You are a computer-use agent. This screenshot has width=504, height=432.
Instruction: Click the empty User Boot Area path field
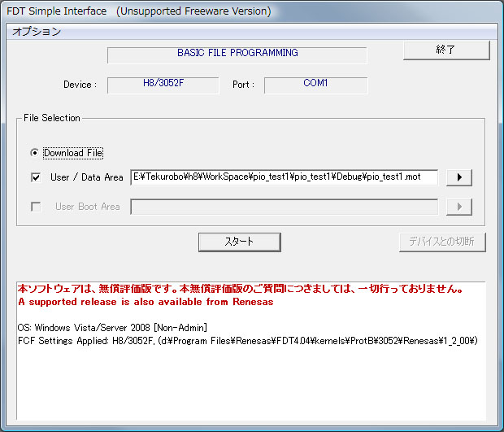(x=285, y=207)
